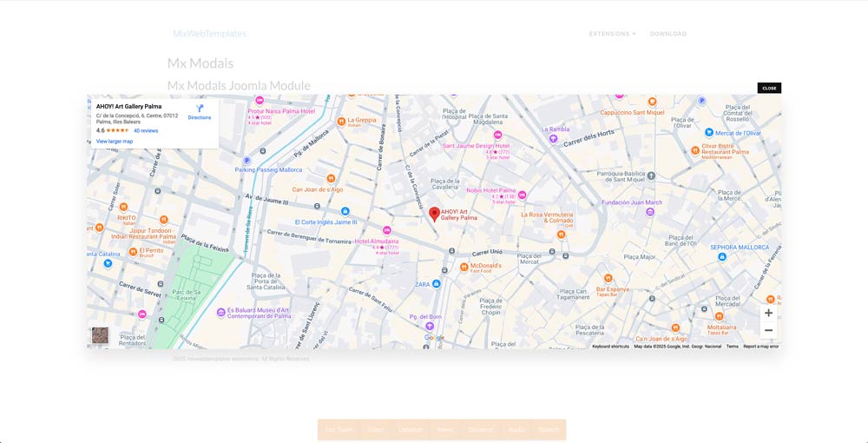Viewport: 868px width, 443px height.
Task: Select the Hotel Almudaina marker
Action: pos(387,229)
